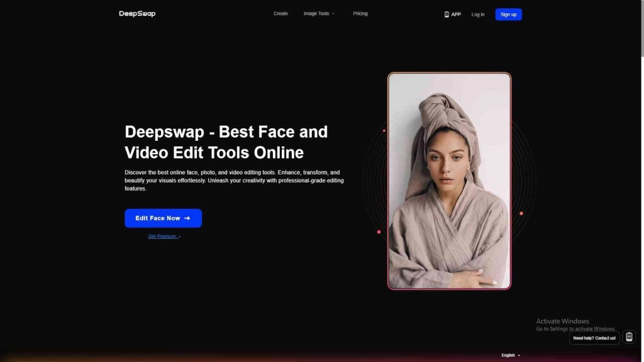Expand the English language selector
This screenshot has width=644, height=362.
(x=509, y=355)
